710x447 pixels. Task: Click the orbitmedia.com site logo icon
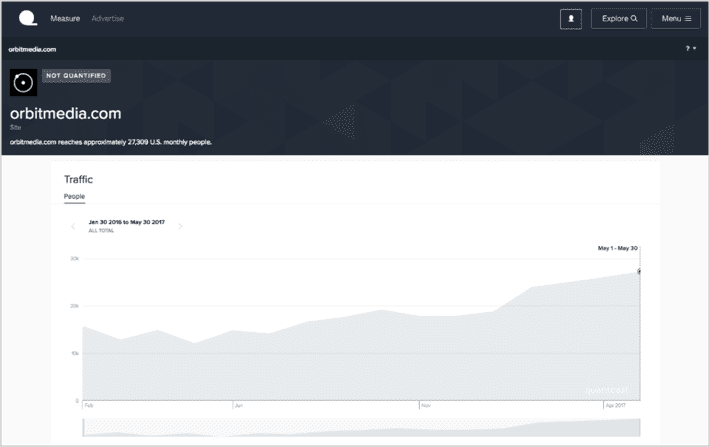click(24, 82)
